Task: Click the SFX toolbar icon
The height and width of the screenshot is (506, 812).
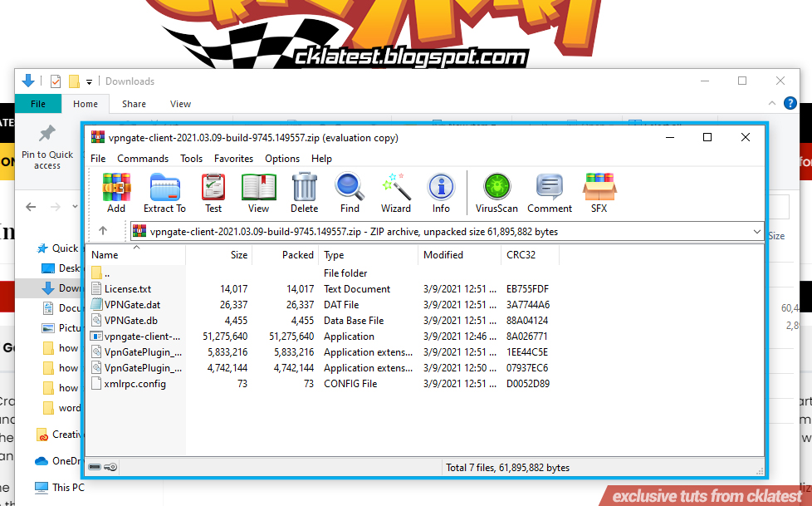Action: pos(599,187)
